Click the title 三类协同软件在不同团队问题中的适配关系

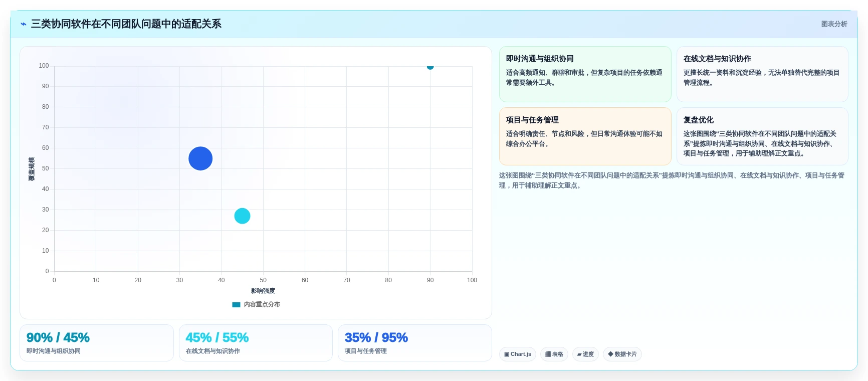click(126, 24)
